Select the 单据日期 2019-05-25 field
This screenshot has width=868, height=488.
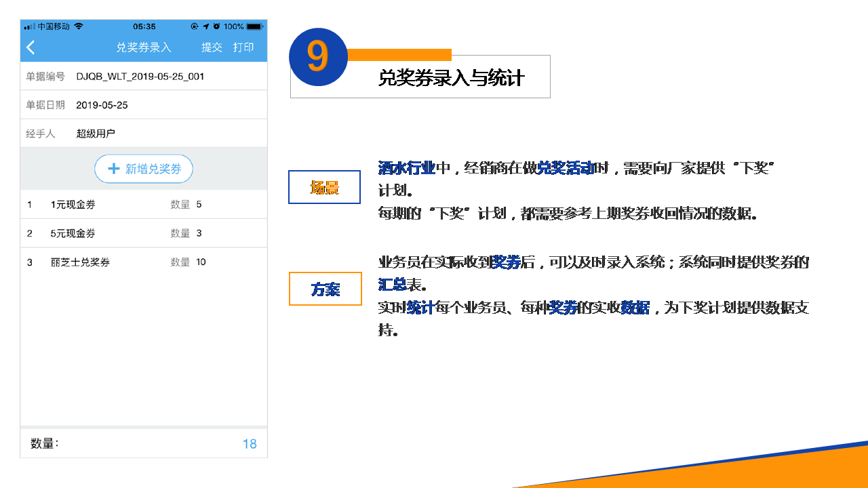[x=102, y=105]
